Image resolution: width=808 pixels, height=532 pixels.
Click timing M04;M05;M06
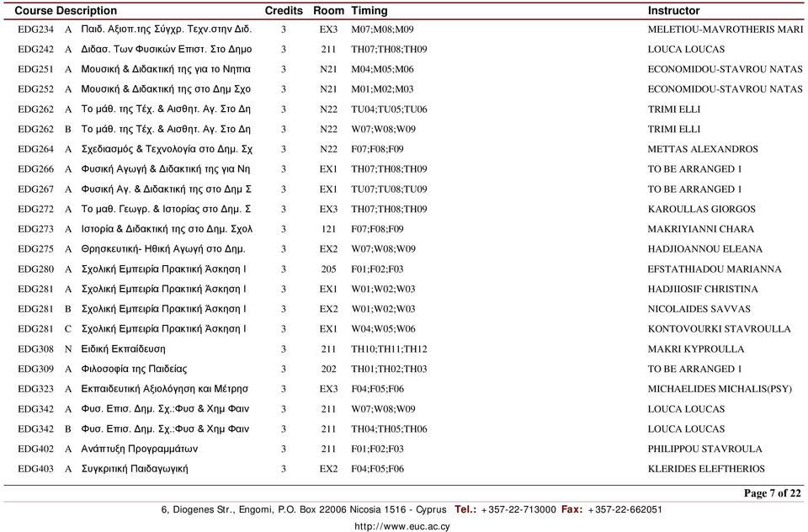(x=382, y=69)
